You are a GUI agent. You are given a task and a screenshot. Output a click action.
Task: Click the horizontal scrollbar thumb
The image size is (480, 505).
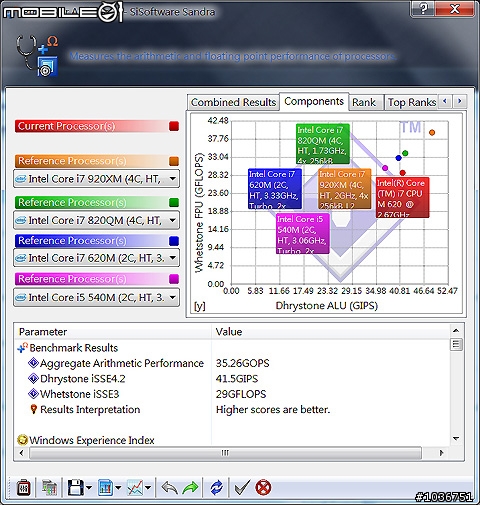[225, 453]
